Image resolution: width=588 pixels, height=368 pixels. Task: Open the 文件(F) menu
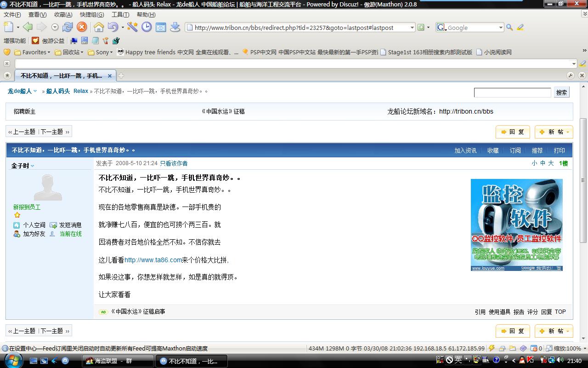coord(12,15)
